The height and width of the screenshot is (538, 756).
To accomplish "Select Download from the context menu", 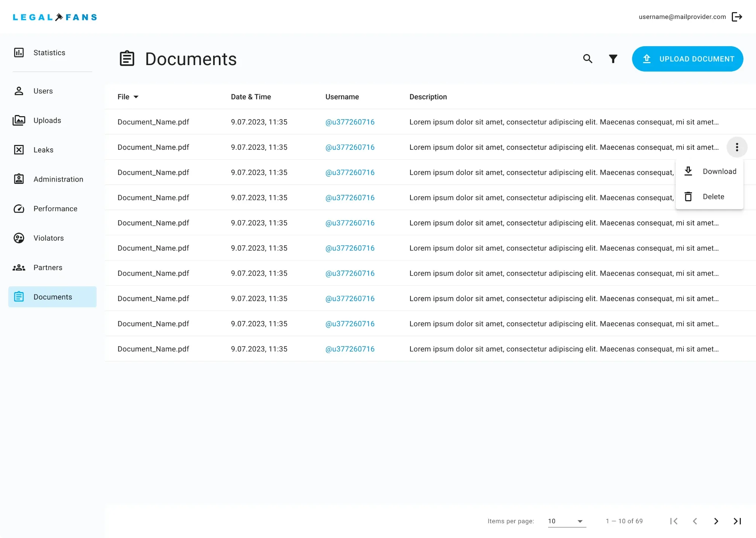I will (x=710, y=171).
